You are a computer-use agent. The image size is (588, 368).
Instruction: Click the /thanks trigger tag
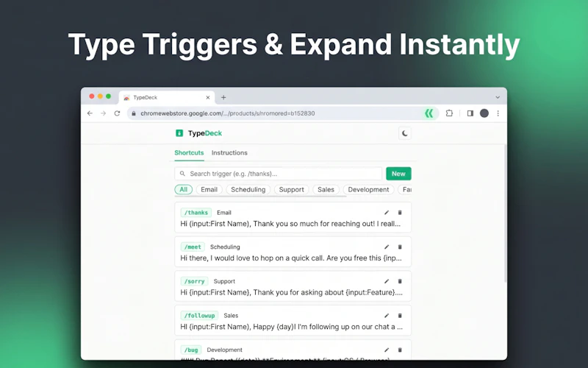point(196,213)
